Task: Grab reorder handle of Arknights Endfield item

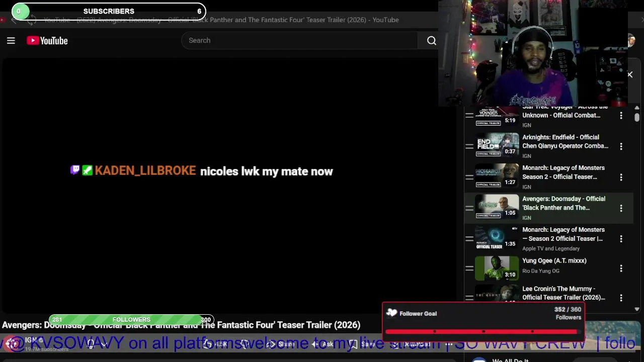Action: [469, 146]
